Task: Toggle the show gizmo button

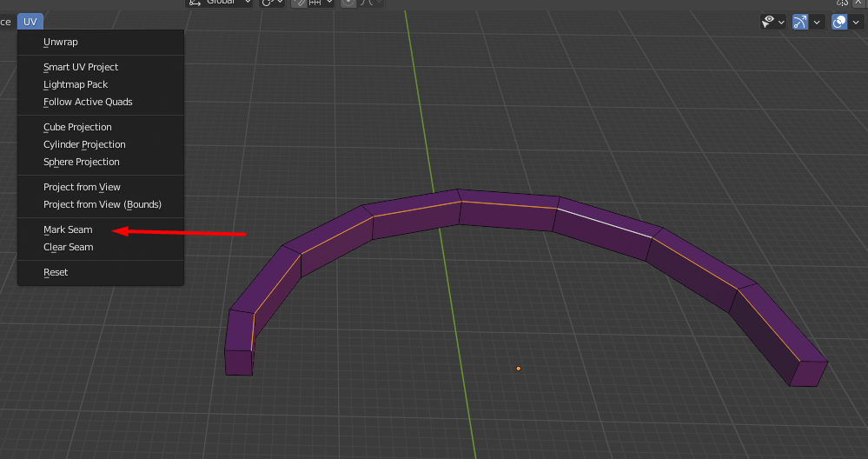Action: [x=800, y=22]
